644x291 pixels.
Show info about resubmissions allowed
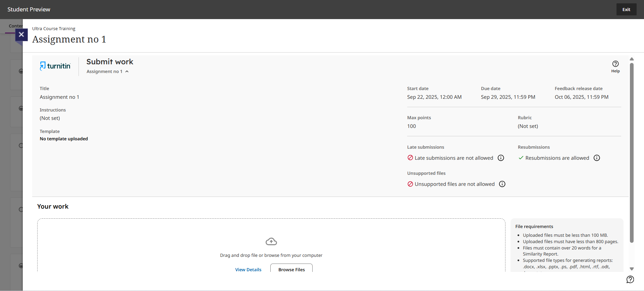[x=597, y=158]
